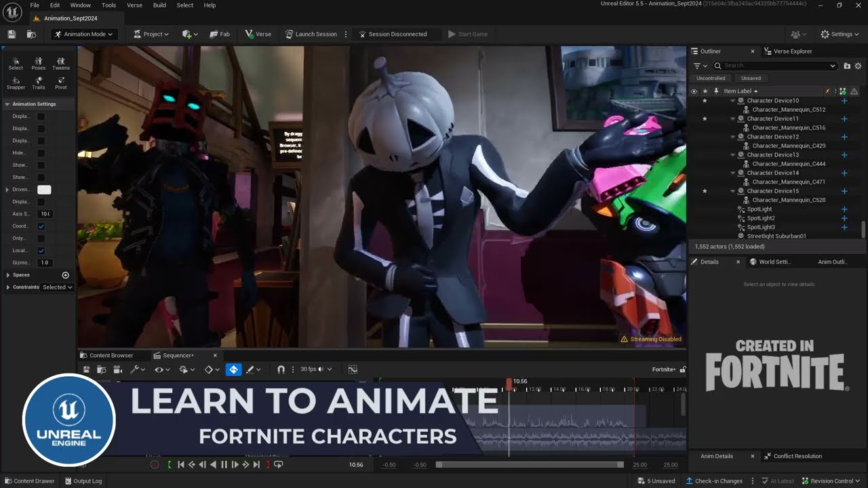Click the sequencer lock icon next to Fortnite
Image resolution: width=868 pixels, height=488 pixels.
coord(682,369)
